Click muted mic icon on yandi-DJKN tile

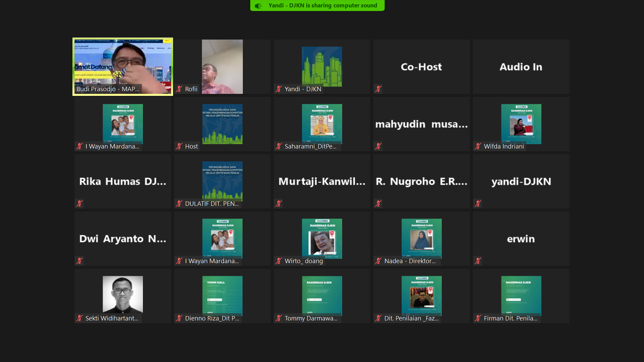coord(478,203)
